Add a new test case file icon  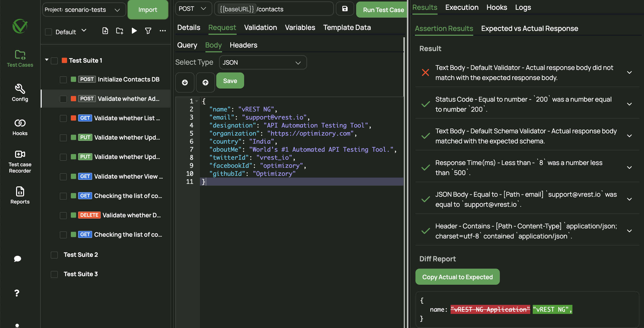click(x=105, y=31)
